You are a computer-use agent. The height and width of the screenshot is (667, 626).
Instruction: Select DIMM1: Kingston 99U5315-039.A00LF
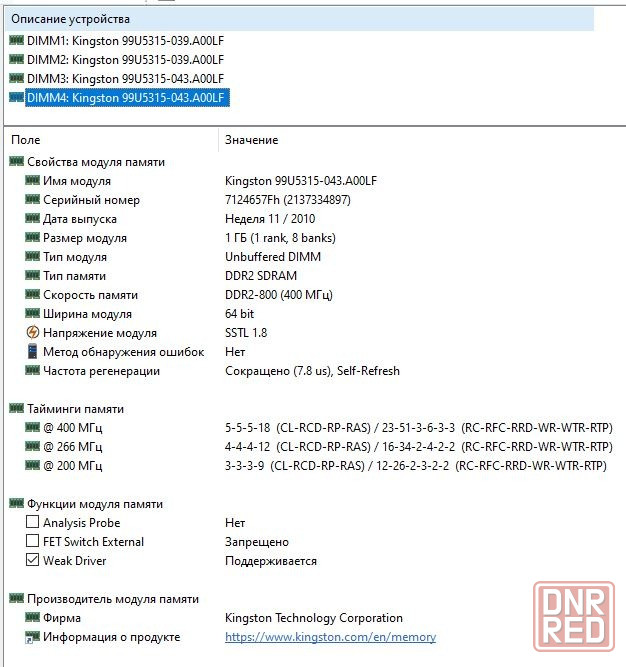pyautogui.click(x=125, y=41)
